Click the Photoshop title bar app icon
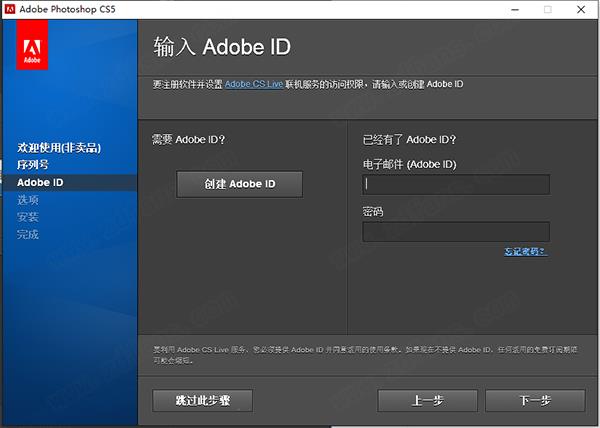 (x=10, y=9)
